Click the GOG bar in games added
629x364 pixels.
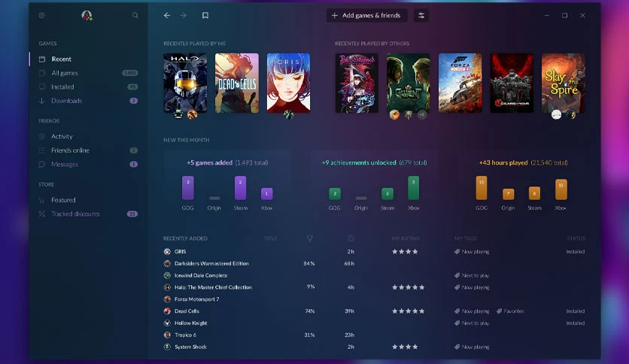click(x=188, y=187)
